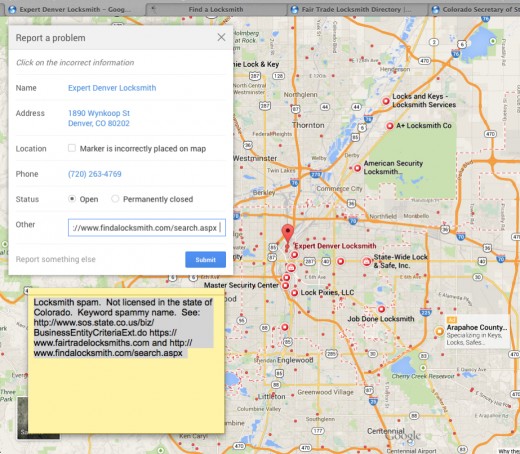
Task: Open Colorado Secretary of State tab
Action: pyautogui.click(x=475, y=9)
